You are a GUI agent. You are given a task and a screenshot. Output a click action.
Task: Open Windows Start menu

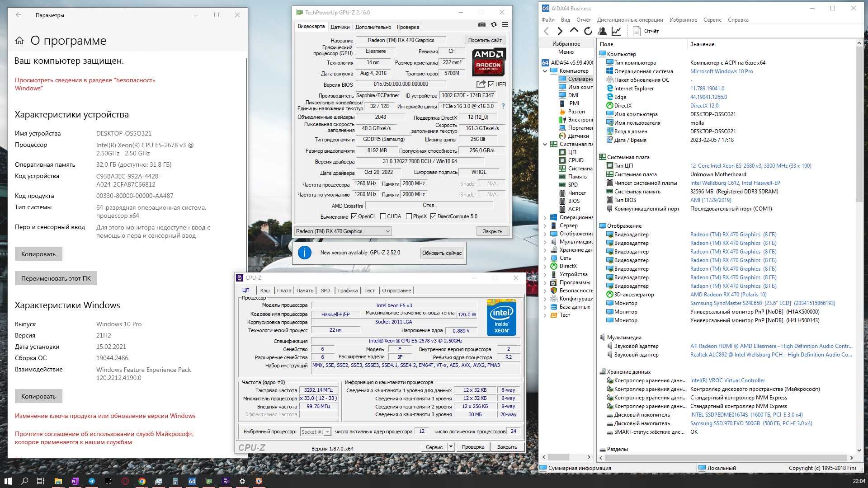[x=8, y=481]
